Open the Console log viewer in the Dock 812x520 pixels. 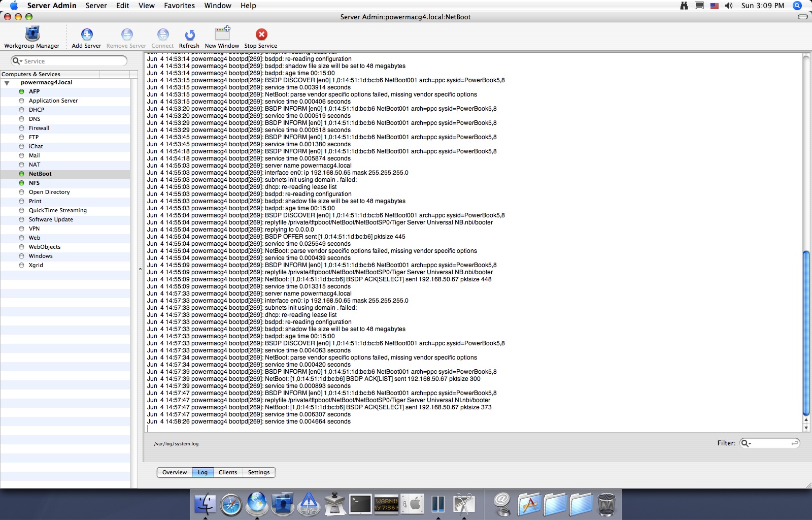(386, 504)
